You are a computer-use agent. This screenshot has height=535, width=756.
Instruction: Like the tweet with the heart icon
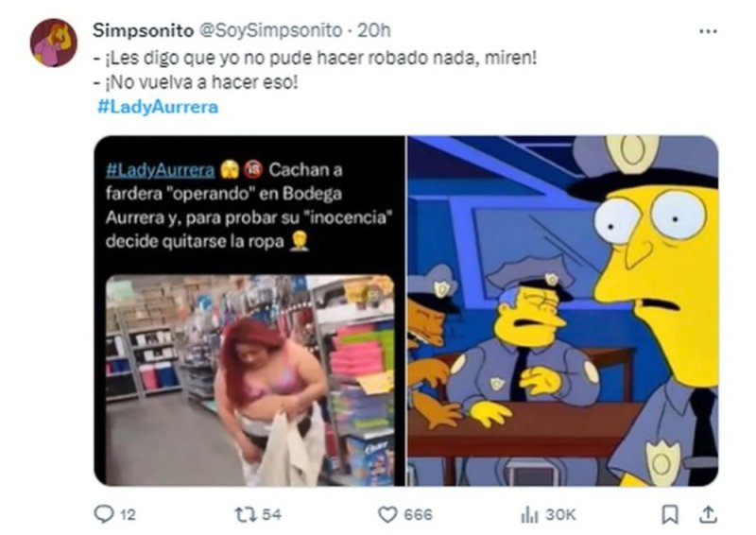click(387, 514)
